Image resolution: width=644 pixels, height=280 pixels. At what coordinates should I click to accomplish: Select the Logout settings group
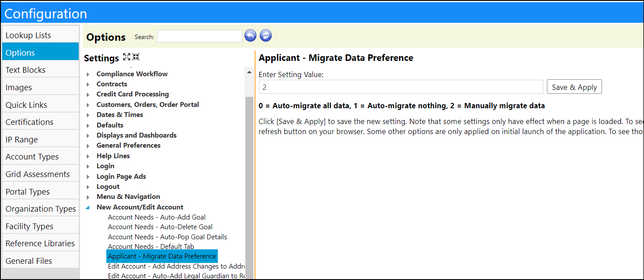(108, 186)
